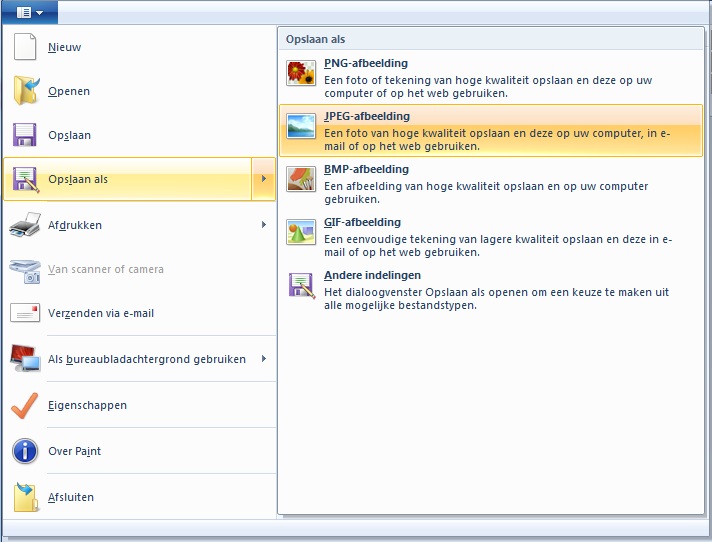Click 'Het dialoogvenster Opslaan als openen' description
Image resolution: width=712 pixels, height=542 pixels.
click(496, 299)
